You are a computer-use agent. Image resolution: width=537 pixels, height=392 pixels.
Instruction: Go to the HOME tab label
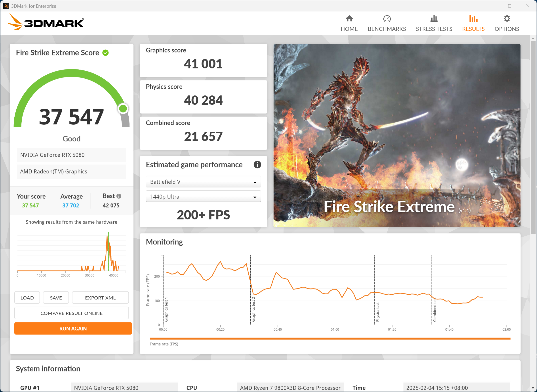click(349, 29)
